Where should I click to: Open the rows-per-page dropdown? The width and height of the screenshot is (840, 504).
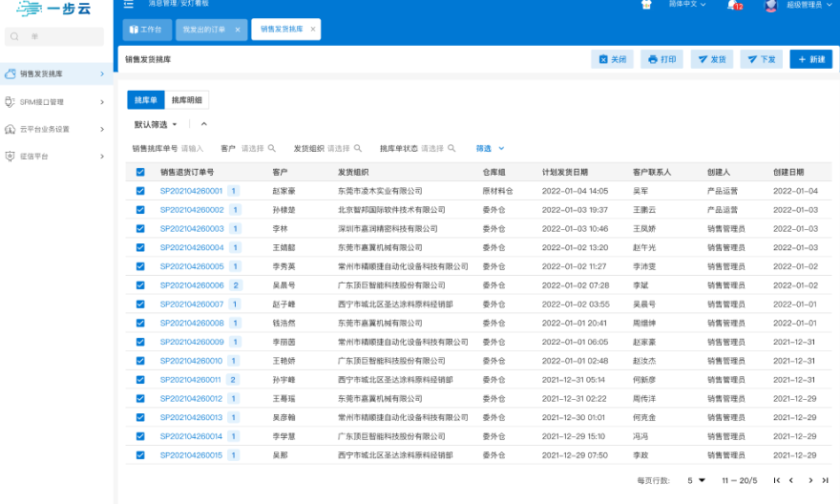tap(696, 480)
